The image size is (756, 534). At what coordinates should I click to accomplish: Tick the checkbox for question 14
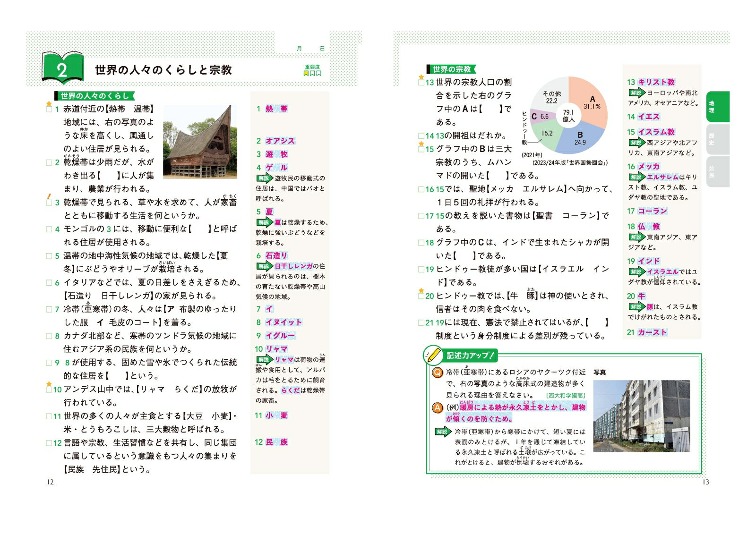tap(421, 136)
